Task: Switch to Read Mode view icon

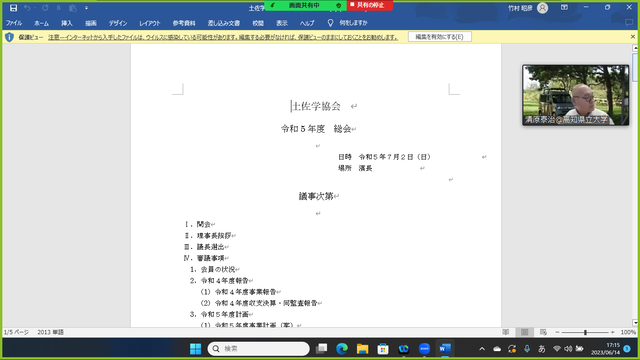Action: (x=506, y=332)
